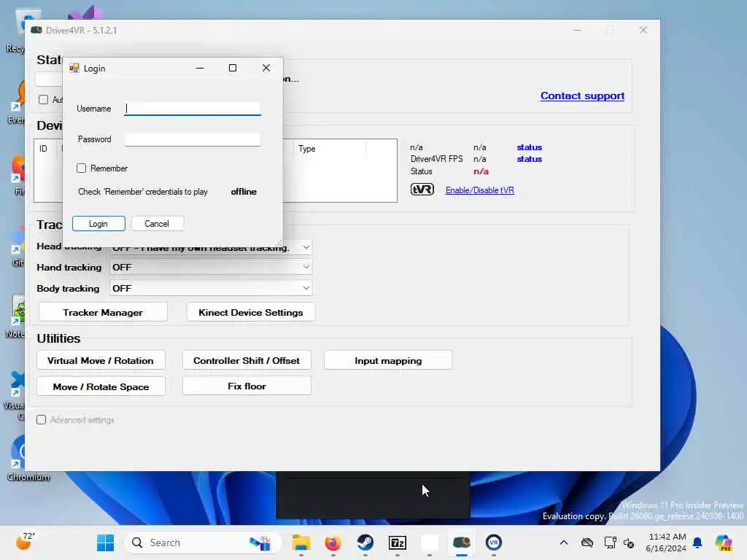Click the Enable/Disable tVR link
The image size is (747, 560).
click(x=480, y=190)
